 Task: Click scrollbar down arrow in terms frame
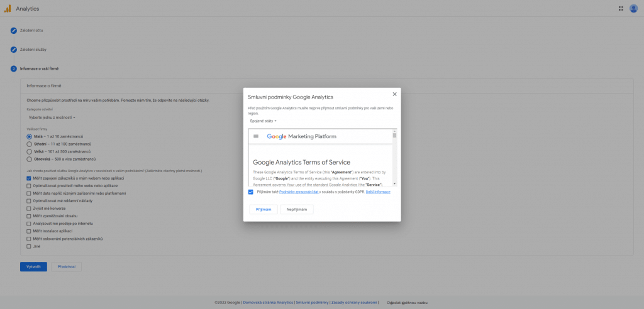click(x=395, y=184)
